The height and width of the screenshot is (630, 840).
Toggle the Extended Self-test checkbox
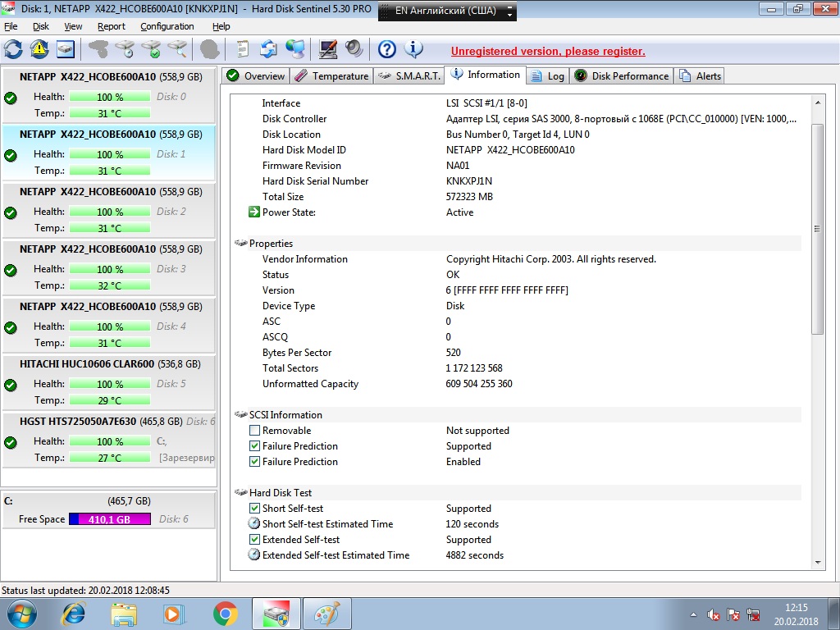coord(254,539)
